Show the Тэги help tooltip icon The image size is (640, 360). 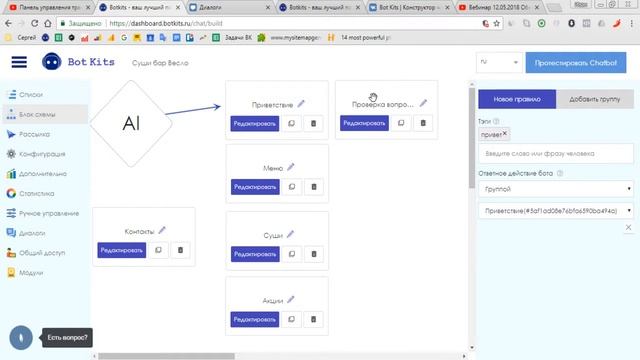[x=496, y=121]
